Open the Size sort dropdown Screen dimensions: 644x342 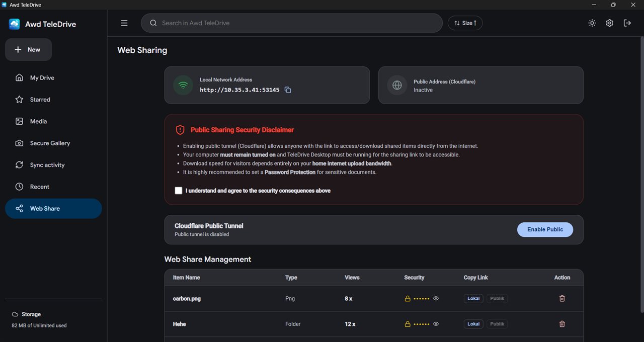pos(465,23)
